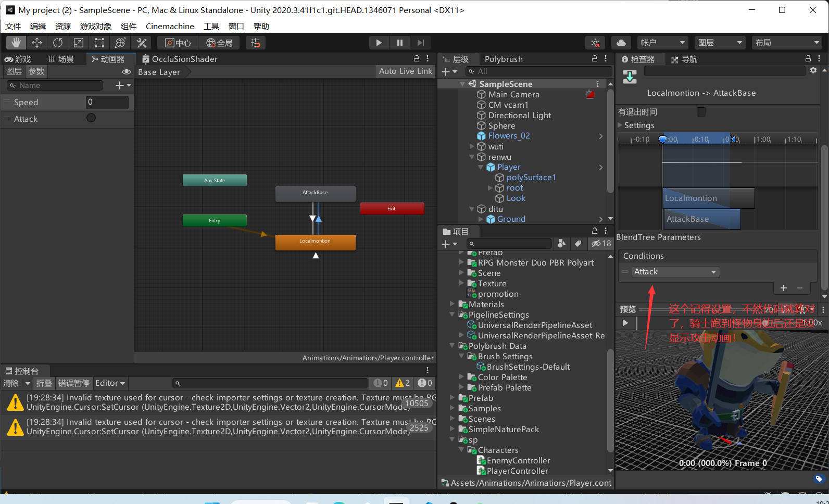Select the Hand tool in toolbar

click(x=16, y=43)
